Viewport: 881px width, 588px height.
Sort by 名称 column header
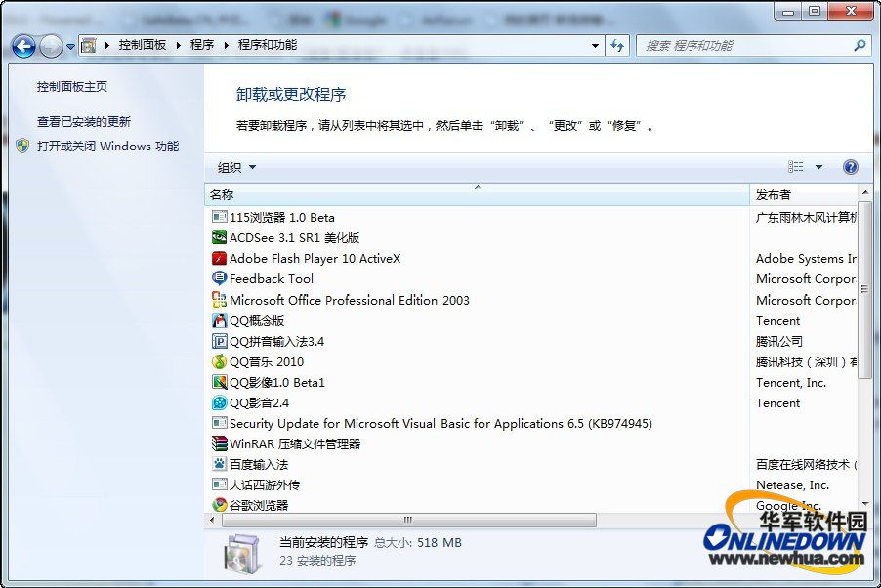coord(477,195)
